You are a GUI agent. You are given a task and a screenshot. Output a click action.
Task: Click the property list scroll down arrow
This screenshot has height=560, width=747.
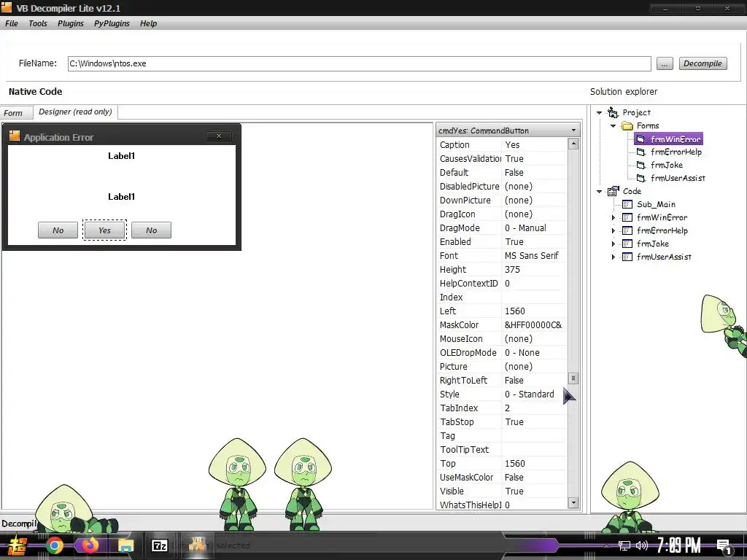click(x=573, y=502)
